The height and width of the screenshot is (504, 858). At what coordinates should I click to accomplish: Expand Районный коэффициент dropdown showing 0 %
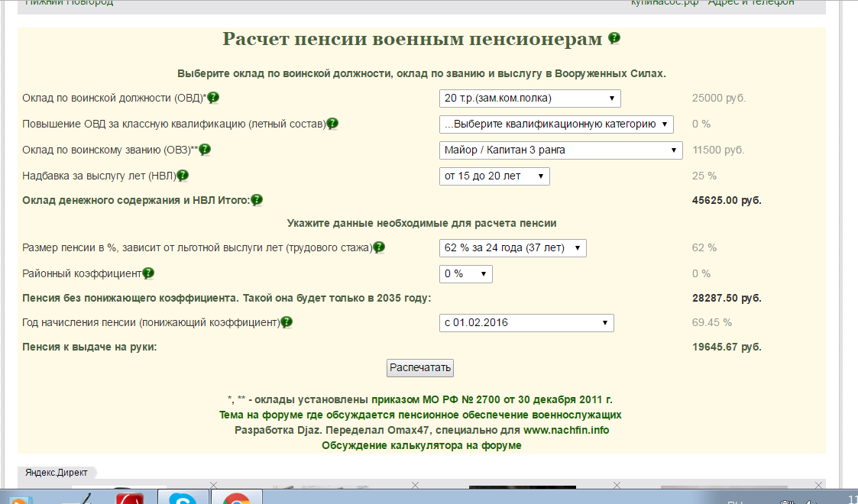(x=465, y=274)
